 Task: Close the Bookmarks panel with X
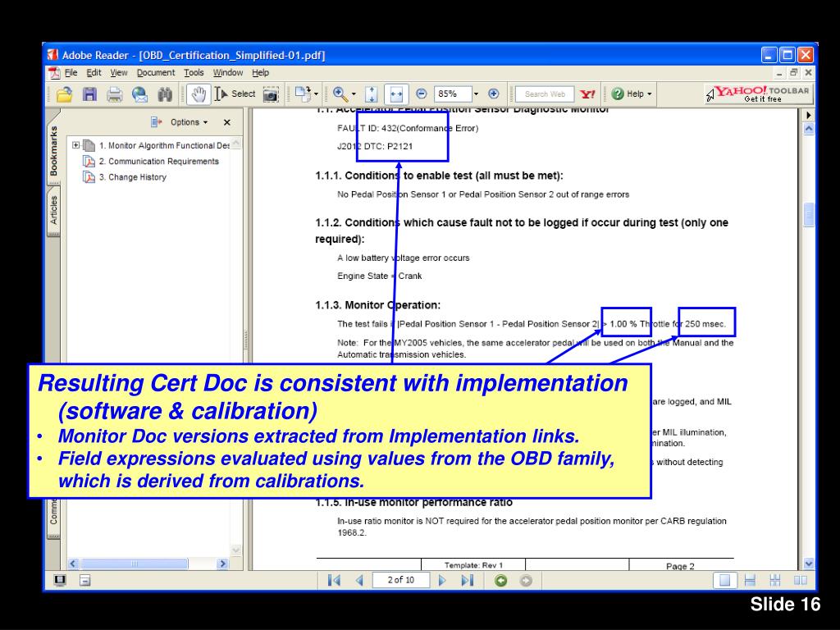point(227,122)
